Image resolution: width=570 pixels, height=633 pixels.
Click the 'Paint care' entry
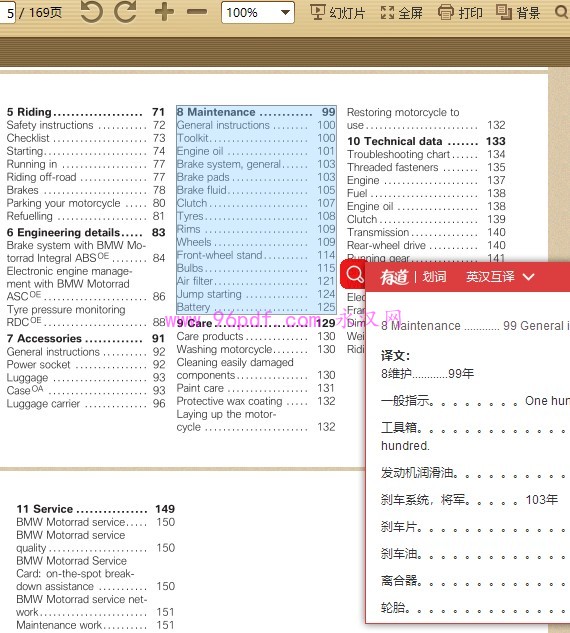click(256, 388)
